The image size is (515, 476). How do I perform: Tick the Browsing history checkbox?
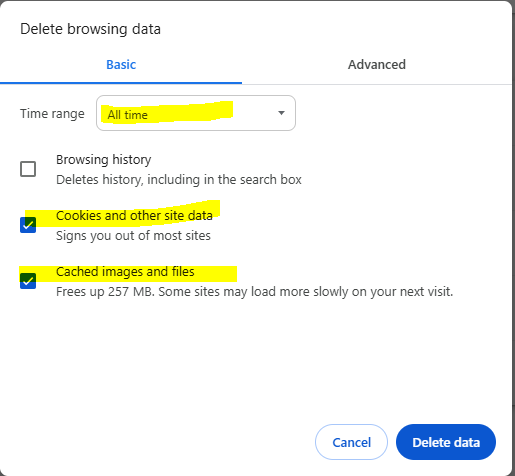pyautogui.click(x=28, y=169)
